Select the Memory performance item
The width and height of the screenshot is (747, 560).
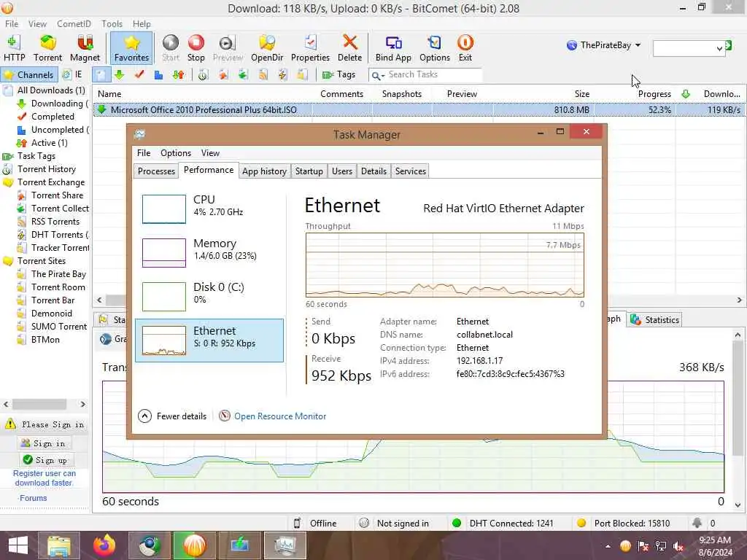[x=209, y=253]
